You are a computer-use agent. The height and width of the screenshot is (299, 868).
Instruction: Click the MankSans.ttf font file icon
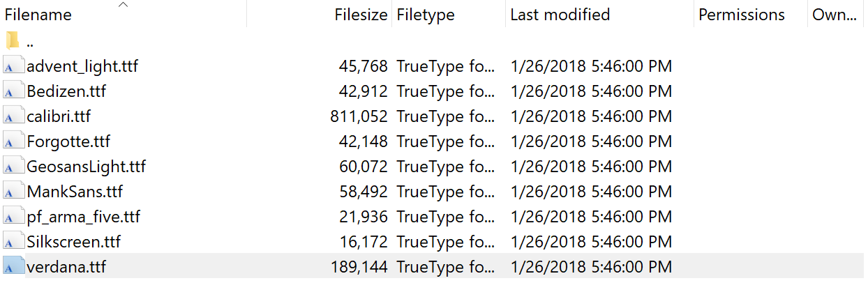(x=13, y=192)
